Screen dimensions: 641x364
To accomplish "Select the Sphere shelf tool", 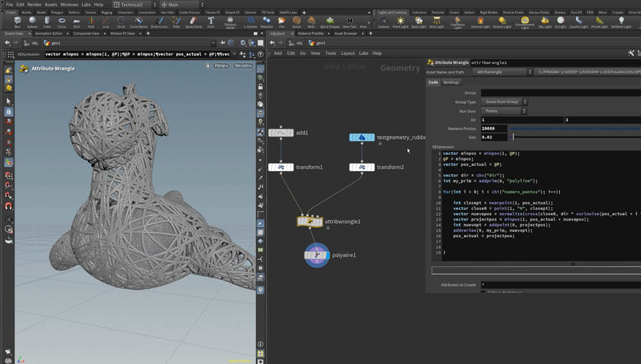I will pos(32,22).
